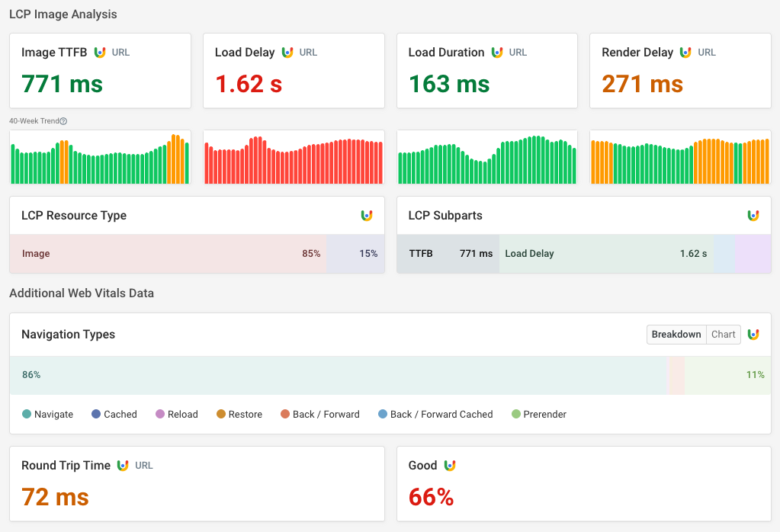Click the CrUX icon beside Image TTFB
This screenshot has height=532, width=780.
pos(100,53)
